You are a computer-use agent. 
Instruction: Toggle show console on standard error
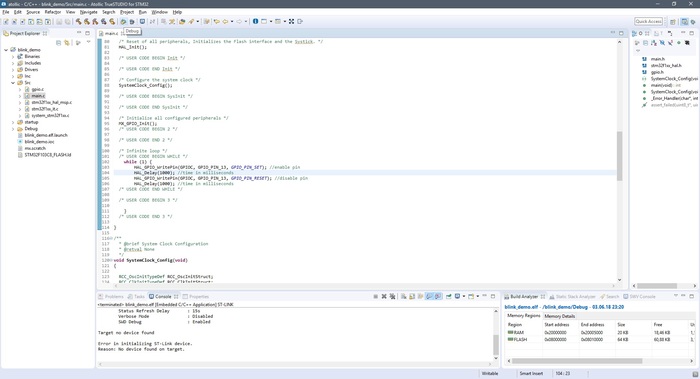[438, 296]
